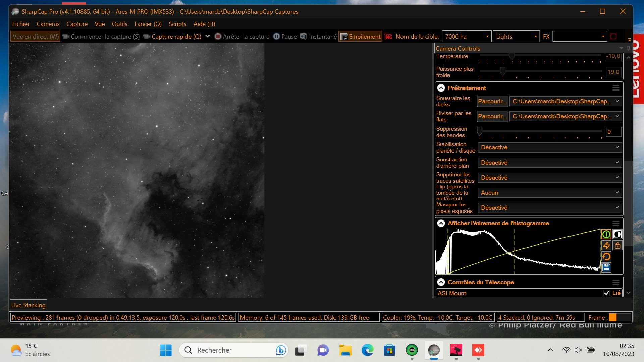
Task: Click the Puissance plus froide slider handle
Action: click(x=502, y=71)
